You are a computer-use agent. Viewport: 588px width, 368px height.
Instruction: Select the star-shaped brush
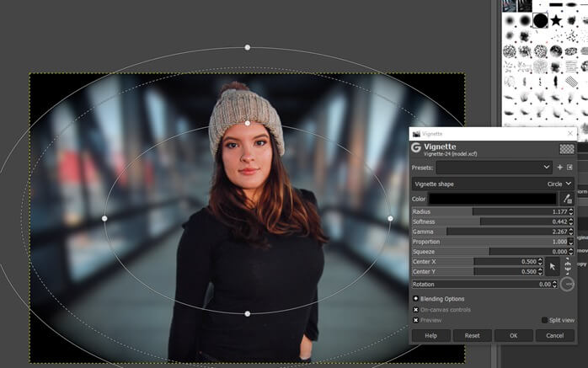[557, 19]
